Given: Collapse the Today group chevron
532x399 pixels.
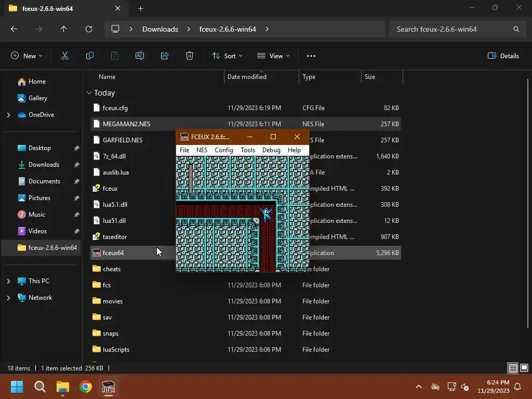Looking at the screenshot, I should 89,93.
